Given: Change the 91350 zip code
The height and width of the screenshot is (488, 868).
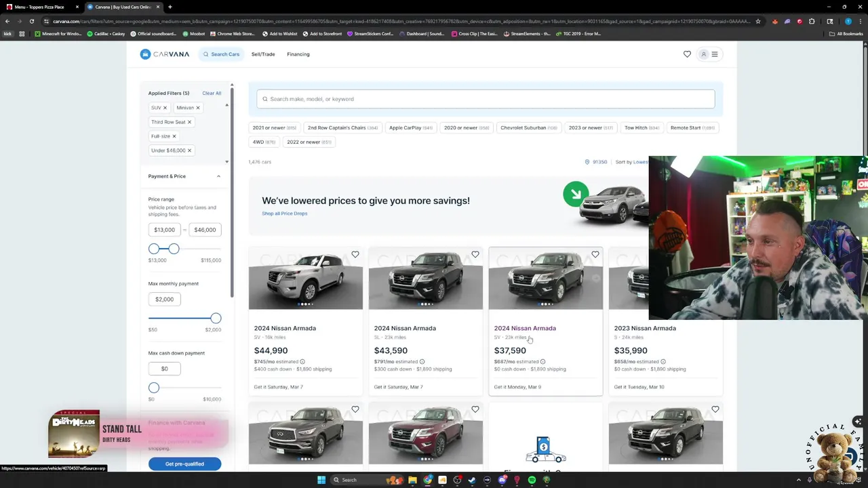Looking at the screenshot, I should [600, 162].
